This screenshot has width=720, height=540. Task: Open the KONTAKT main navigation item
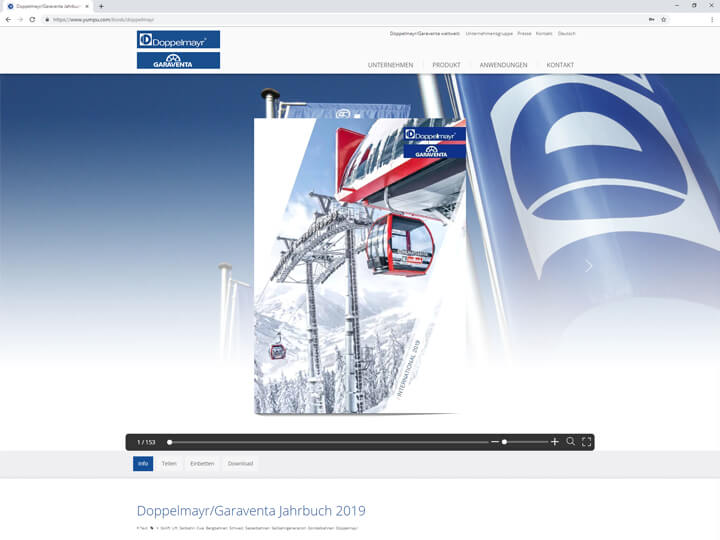coord(560,65)
